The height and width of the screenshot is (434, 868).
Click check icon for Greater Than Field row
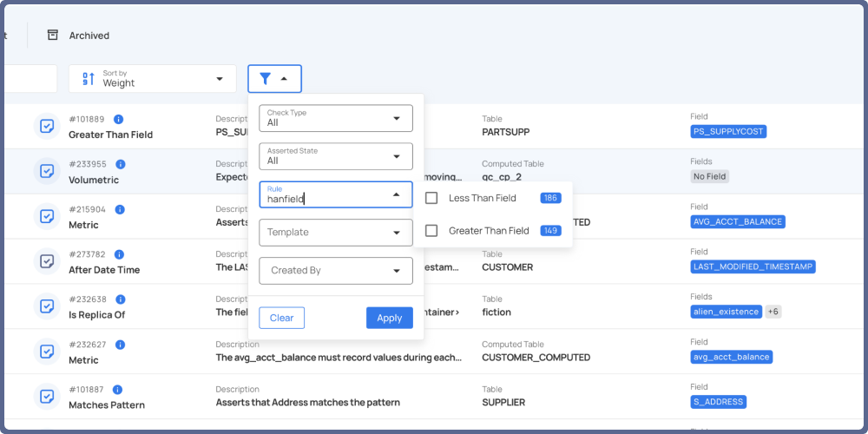click(46, 126)
